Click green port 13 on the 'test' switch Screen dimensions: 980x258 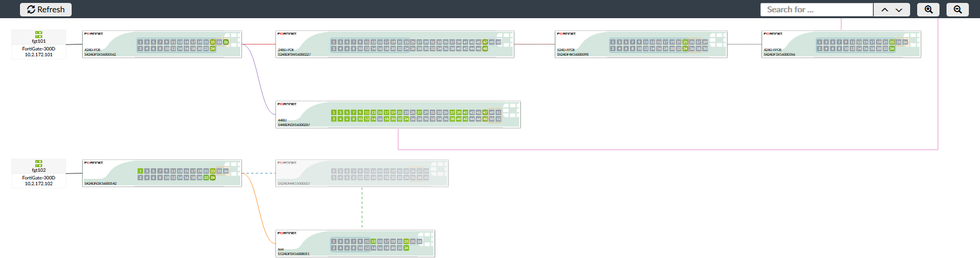point(373,242)
